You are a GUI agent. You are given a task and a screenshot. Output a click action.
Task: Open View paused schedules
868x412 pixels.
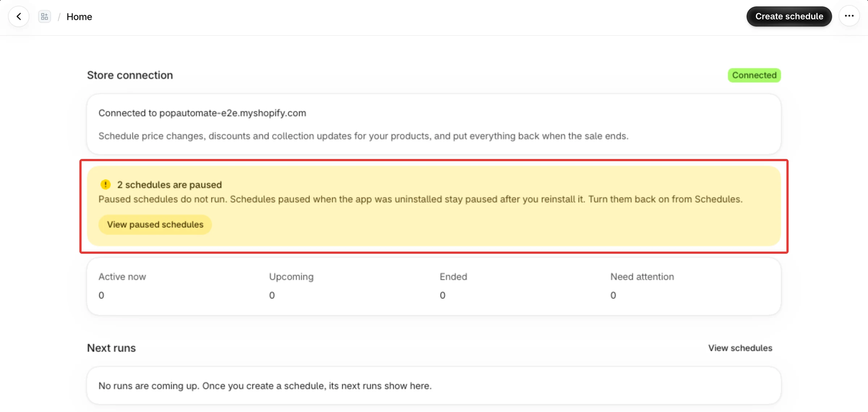click(155, 224)
